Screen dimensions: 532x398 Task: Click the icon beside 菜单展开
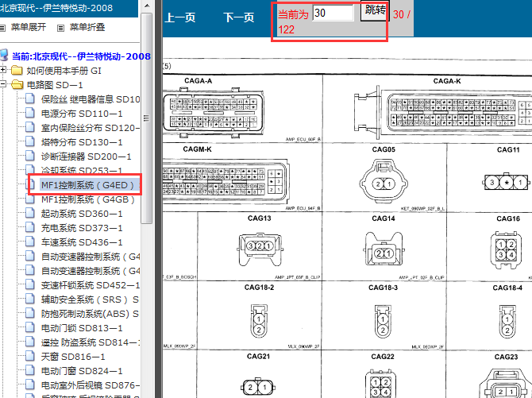coord(2,28)
